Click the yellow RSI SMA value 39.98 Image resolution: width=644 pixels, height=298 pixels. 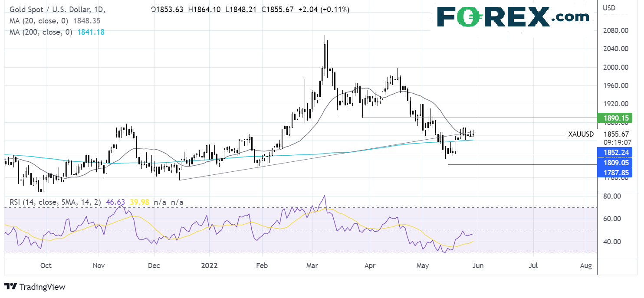click(138, 202)
